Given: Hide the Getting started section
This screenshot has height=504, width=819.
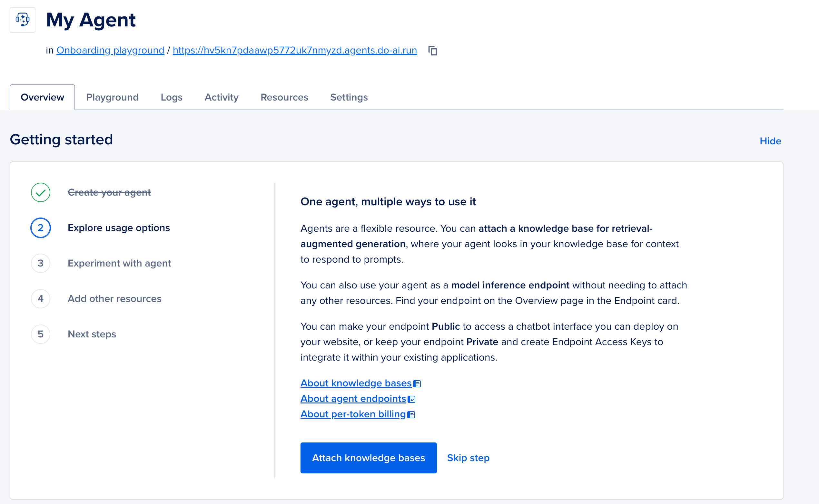Looking at the screenshot, I should pyautogui.click(x=770, y=141).
